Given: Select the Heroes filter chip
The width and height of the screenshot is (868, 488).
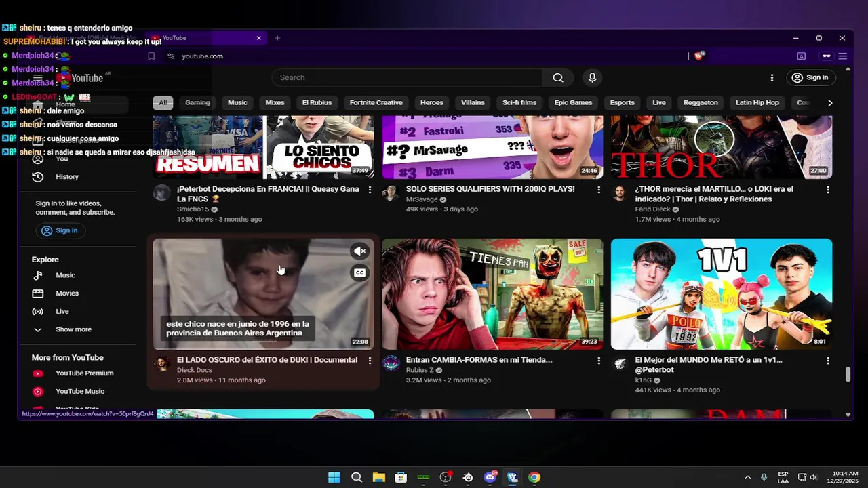Looking at the screenshot, I should click(x=431, y=102).
